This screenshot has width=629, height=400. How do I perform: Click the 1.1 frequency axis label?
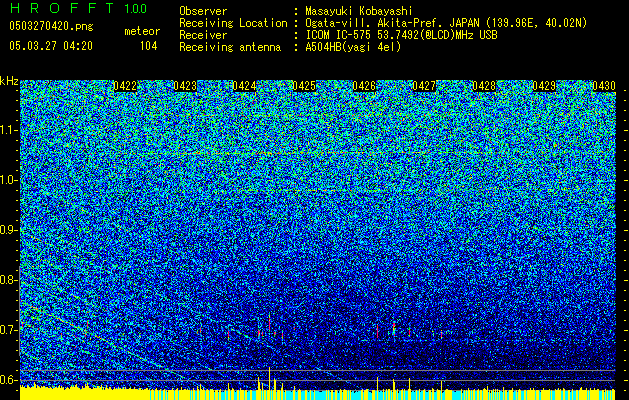point(9,130)
